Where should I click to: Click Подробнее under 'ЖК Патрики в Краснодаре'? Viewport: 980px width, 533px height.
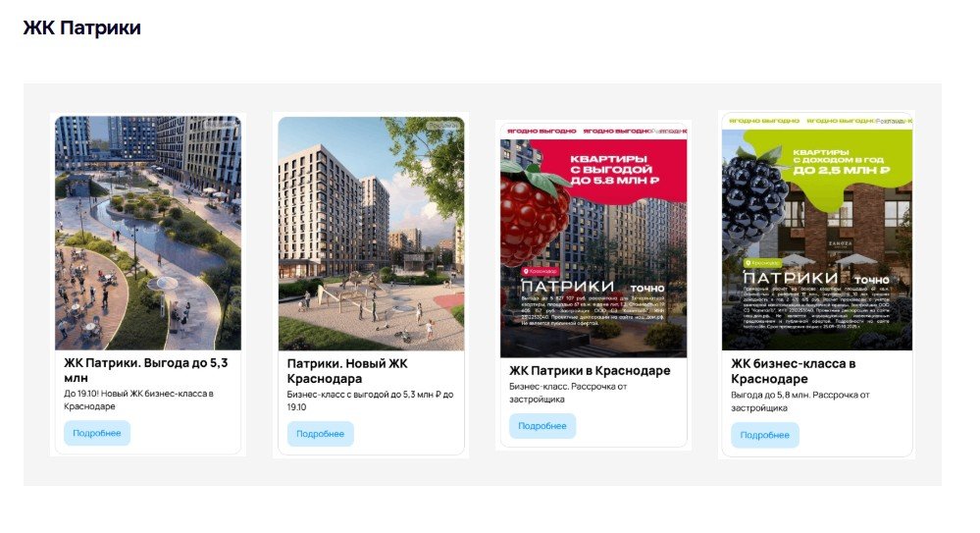[542, 426]
